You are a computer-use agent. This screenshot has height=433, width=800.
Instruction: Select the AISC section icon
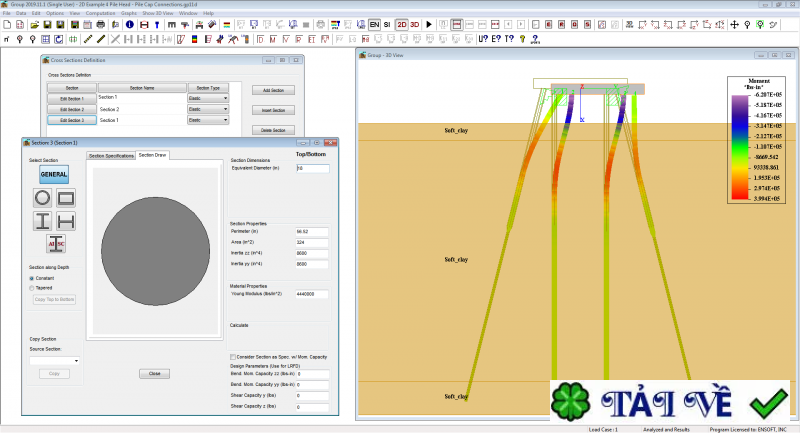point(55,243)
